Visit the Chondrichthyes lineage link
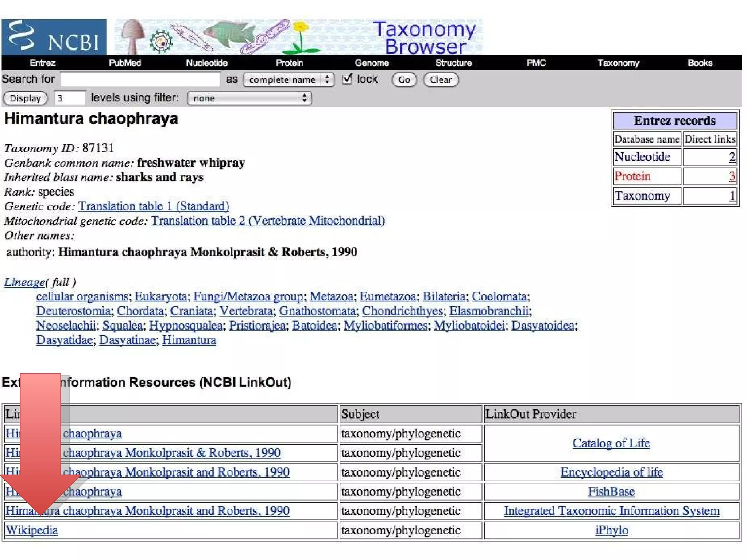This screenshot has width=747, height=560. click(x=402, y=311)
